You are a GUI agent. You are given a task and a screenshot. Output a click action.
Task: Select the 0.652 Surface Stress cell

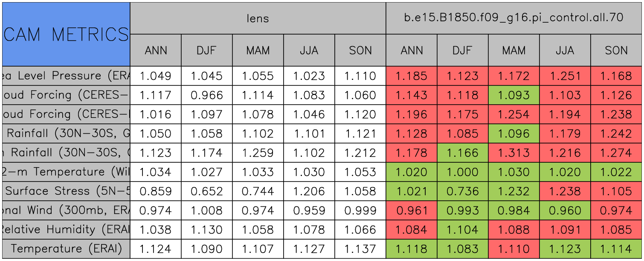coord(207,191)
